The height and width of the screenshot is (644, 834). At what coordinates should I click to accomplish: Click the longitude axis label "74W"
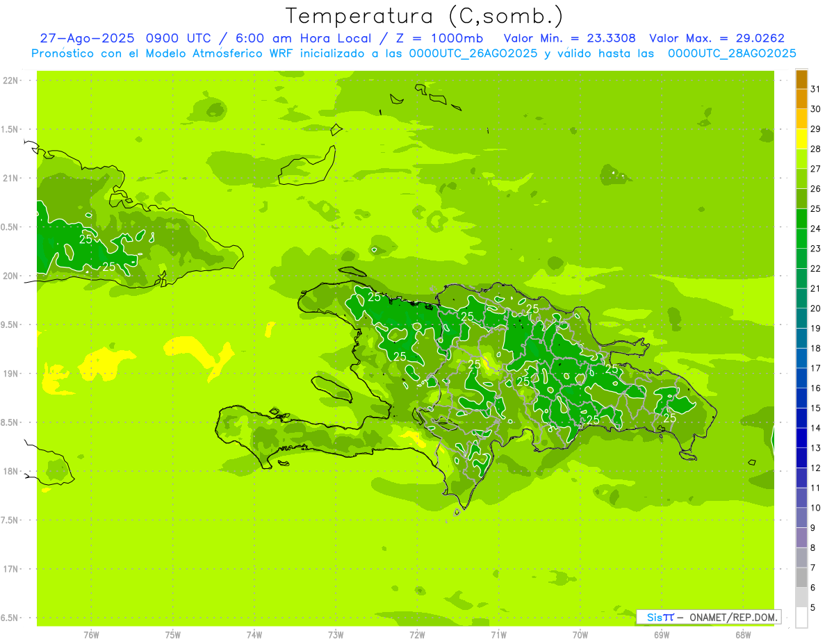click(254, 635)
